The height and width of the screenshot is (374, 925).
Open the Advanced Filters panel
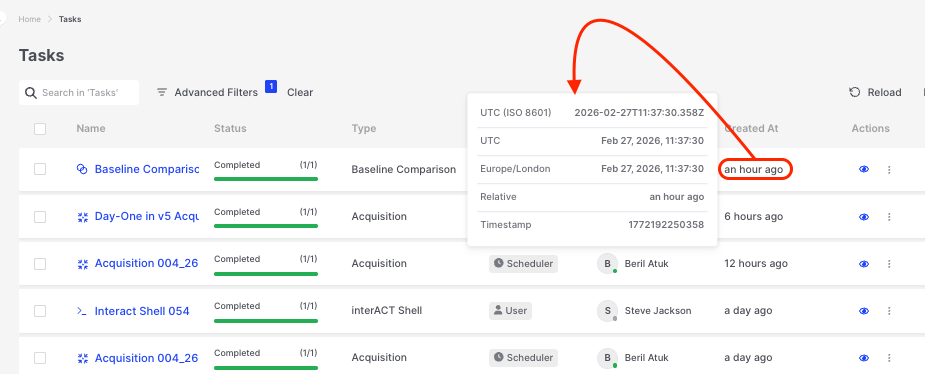pos(207,93)
